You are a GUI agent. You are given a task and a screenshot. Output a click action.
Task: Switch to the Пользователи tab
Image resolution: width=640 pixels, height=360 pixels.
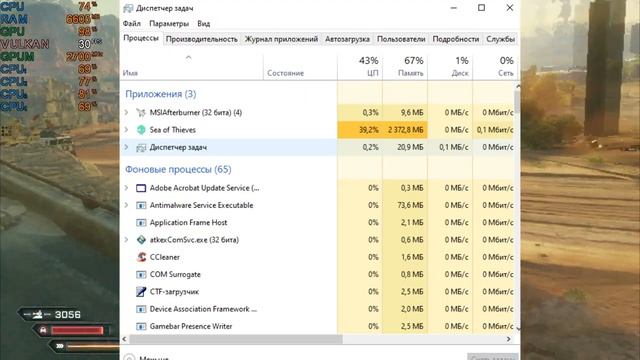[401, 39]
